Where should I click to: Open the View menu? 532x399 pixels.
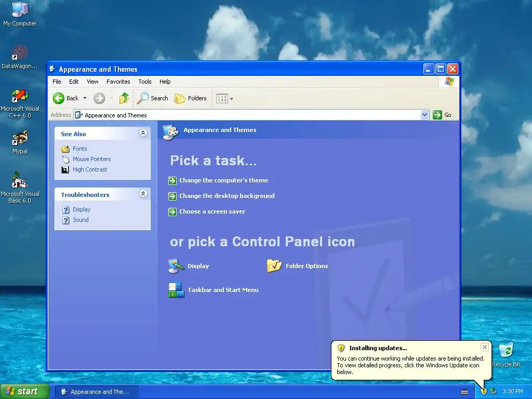coord(92,82)
